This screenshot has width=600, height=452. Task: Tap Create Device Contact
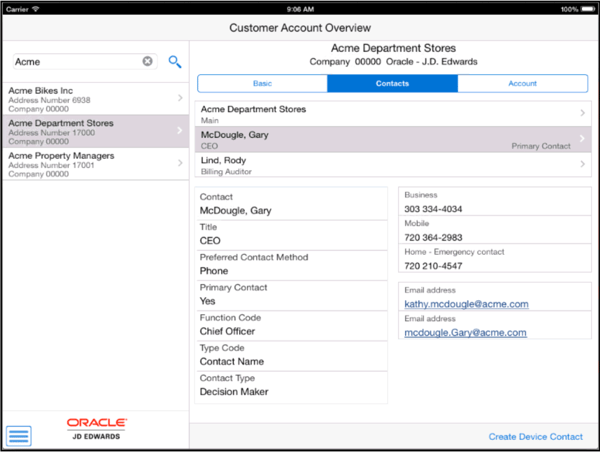[x=535, y=437]
